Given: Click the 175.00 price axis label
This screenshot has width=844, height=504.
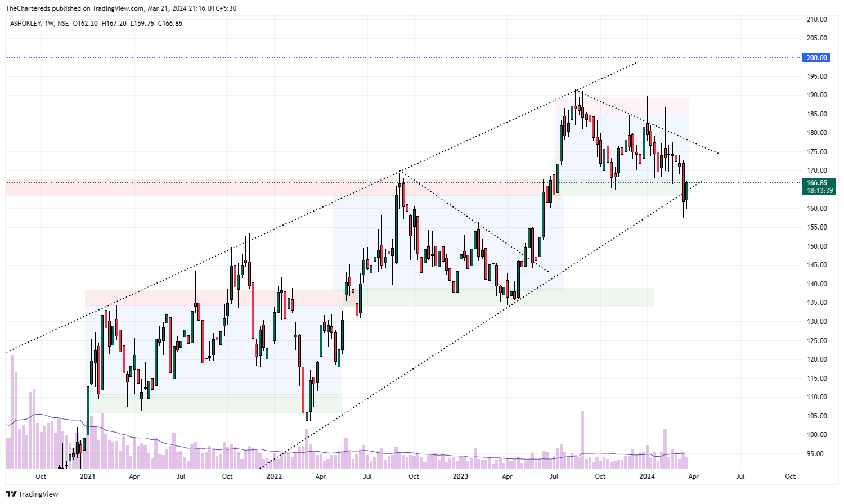Looking at the screenshot, I should tap(817, 152).
